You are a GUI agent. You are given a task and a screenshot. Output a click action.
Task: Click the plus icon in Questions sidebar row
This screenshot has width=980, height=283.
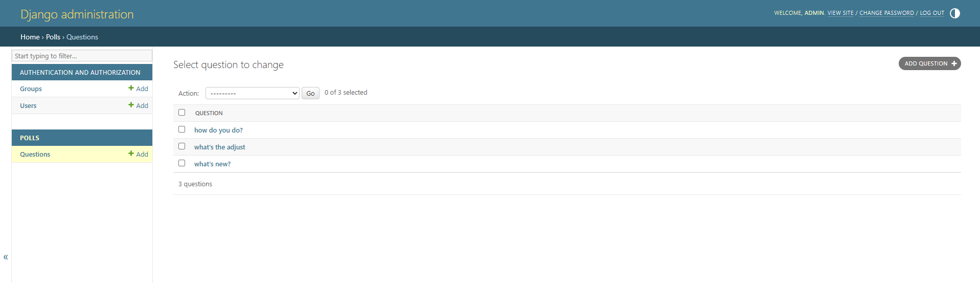131,154
